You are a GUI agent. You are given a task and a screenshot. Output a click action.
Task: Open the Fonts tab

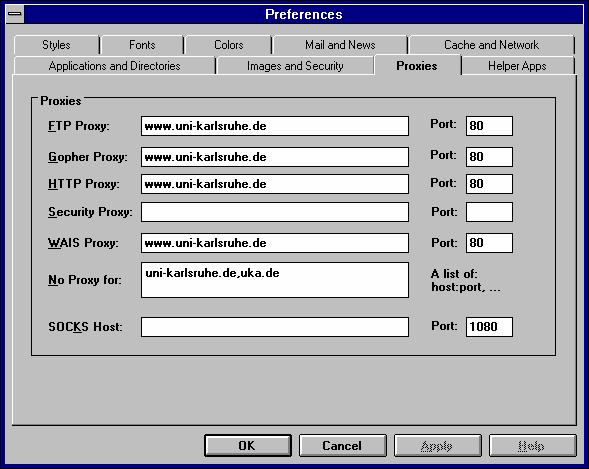(142, 45)
